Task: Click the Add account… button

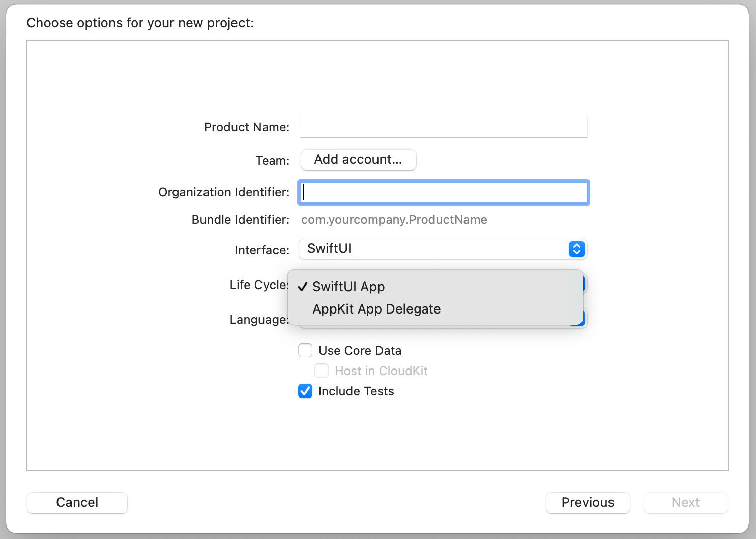Action: coord(358,160)
